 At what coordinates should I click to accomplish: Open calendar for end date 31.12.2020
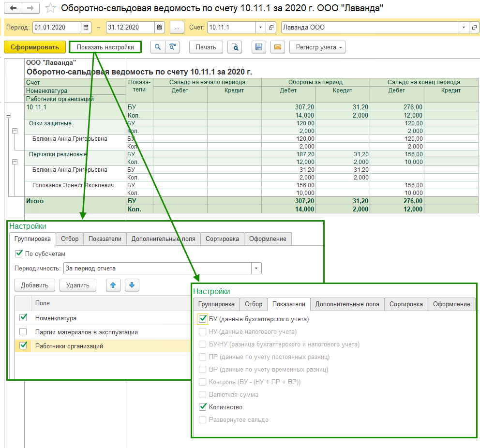(160, 27)
